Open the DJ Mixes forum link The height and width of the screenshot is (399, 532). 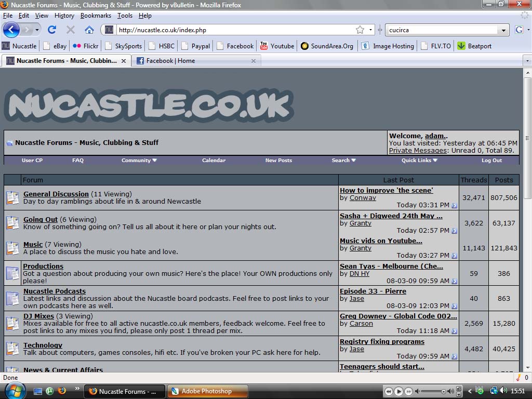pos(38,316)
